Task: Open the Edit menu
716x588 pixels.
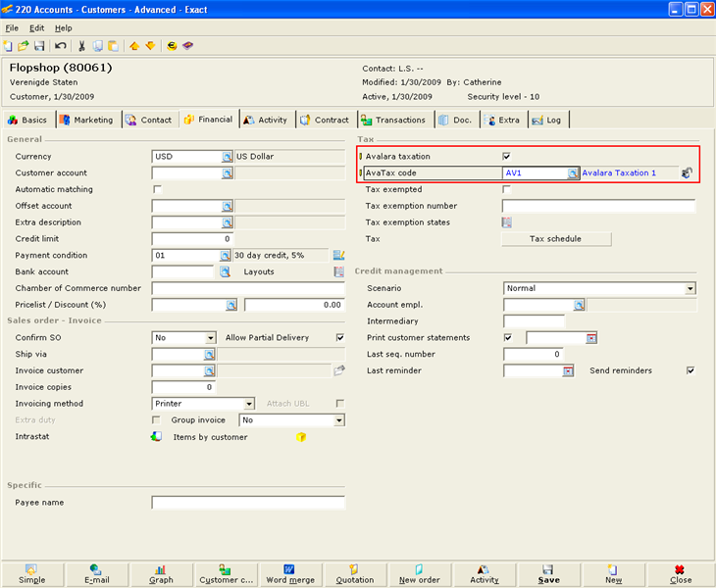Action: pos(36,28)
